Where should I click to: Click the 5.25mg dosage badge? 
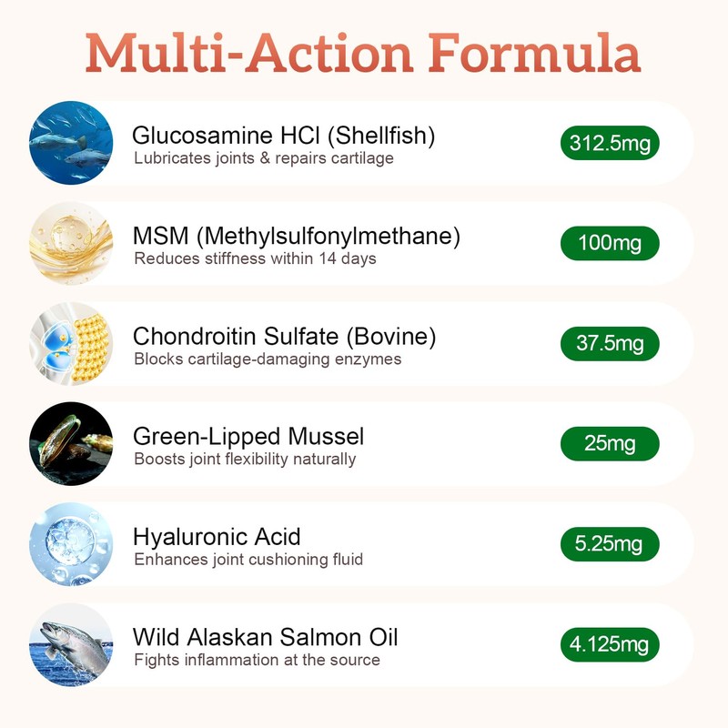pos(609,544)
